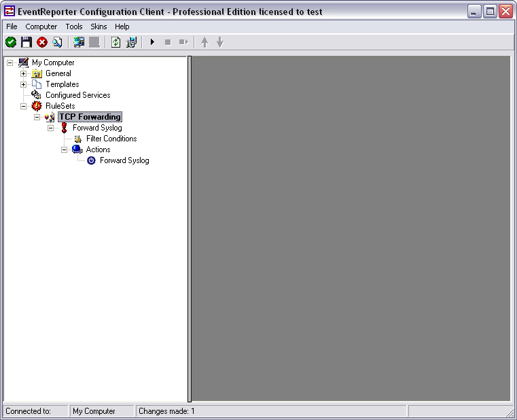The height and width of the screenshot is (420, 517).
Task: Click 'Changes made: 1' status text
Action: 166,411
